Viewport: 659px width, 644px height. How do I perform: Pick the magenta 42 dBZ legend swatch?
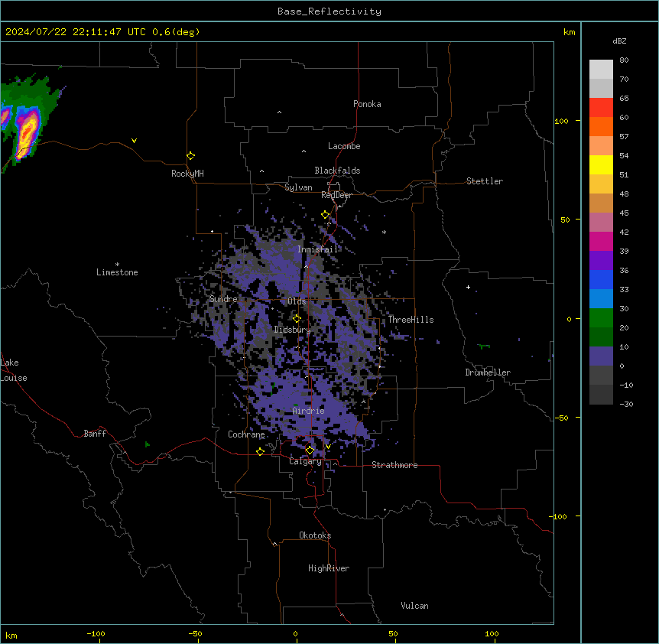(601, 241)
